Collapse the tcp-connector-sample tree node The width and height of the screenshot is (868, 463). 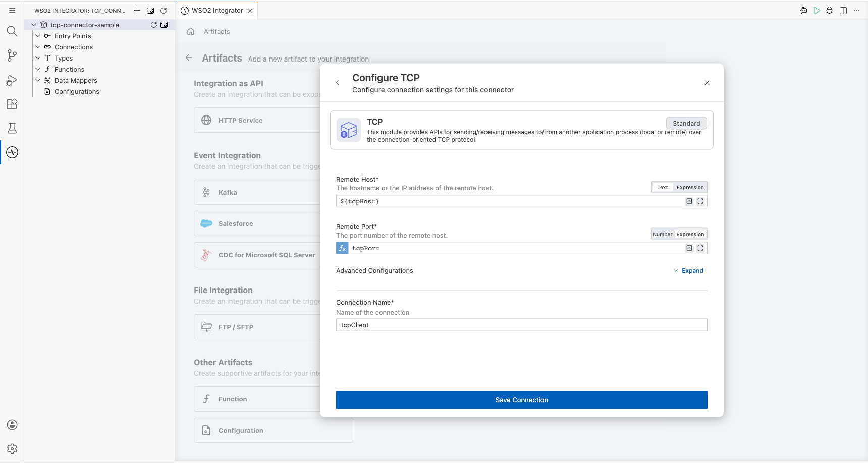coord(34,25)
